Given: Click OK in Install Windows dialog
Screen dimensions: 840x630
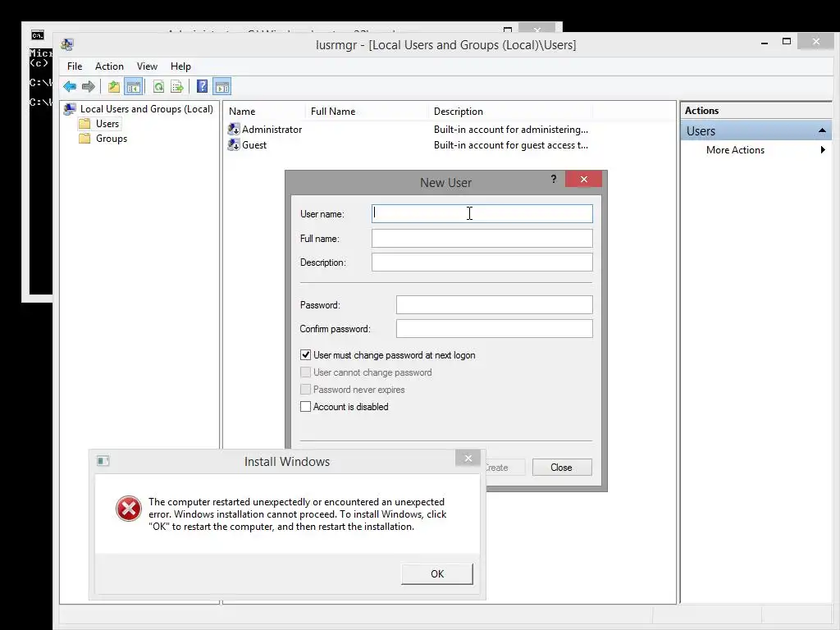Looking at the screenshot, I should click(x=437, y=573).
